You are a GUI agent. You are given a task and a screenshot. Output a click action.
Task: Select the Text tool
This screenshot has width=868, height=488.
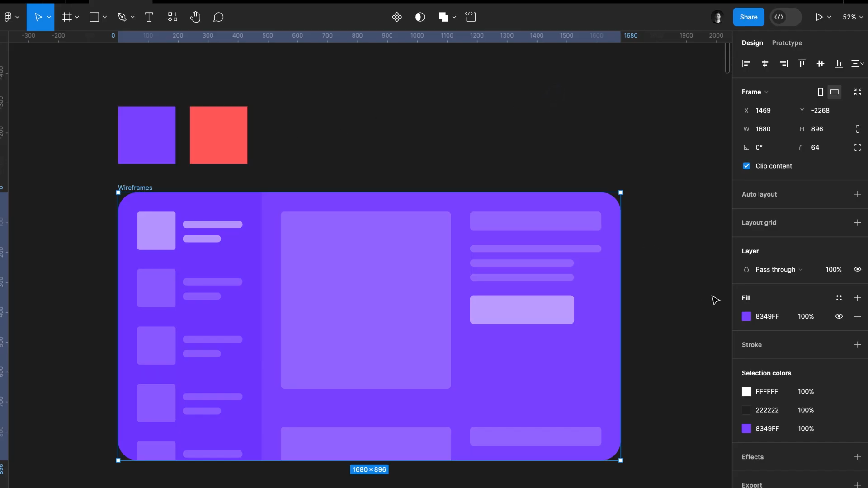click(x=149, y=17)
